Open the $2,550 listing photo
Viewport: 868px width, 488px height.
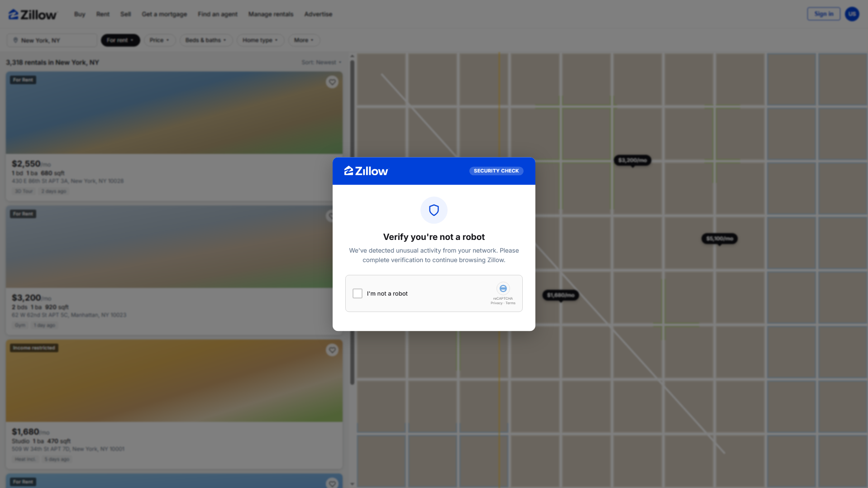click(x=174, y=113)
